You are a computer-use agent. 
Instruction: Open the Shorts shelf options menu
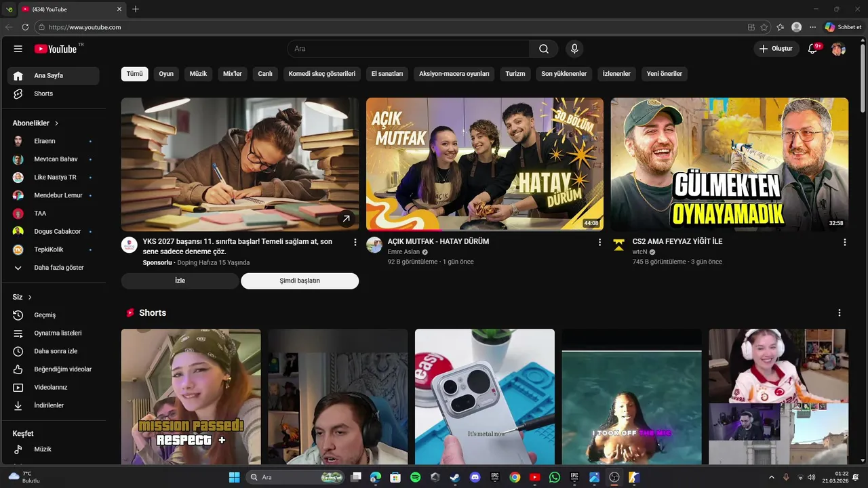pos(840,313)
